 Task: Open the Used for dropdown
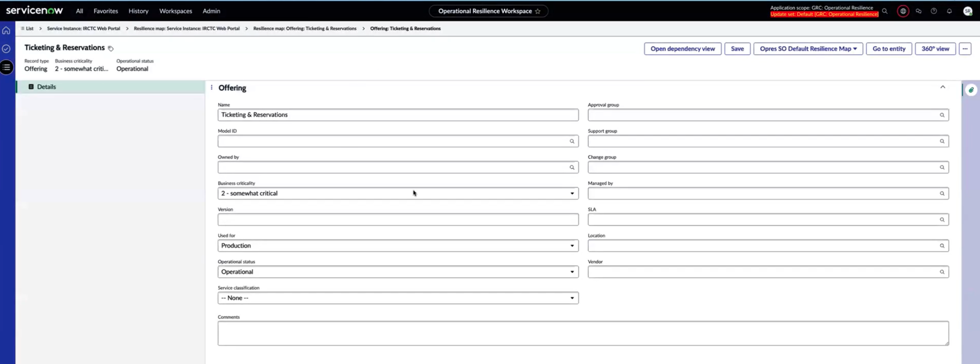tap(398, 246)
